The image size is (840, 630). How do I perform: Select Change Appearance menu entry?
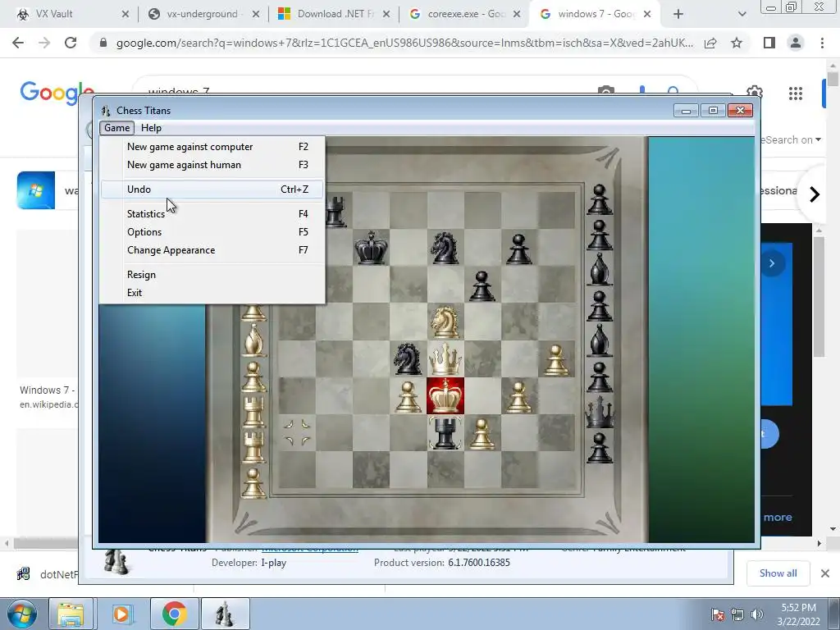click(x=212, y=250)
